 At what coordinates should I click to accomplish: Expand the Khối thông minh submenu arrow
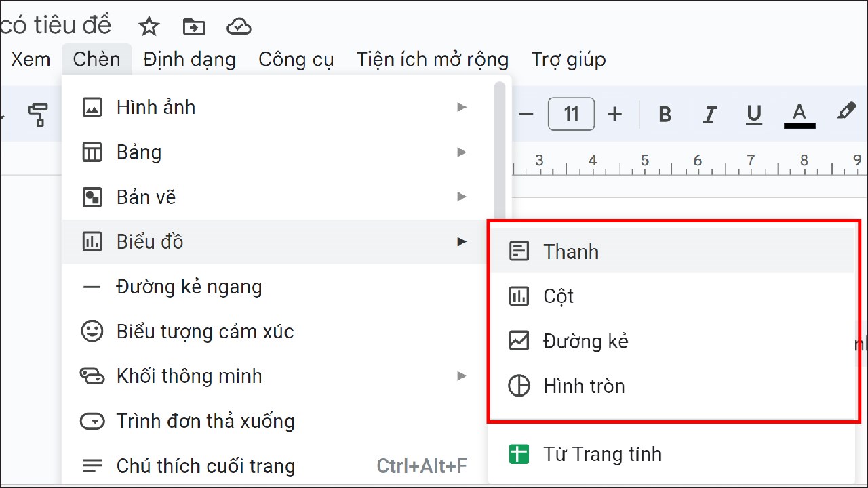coord(462,375)
